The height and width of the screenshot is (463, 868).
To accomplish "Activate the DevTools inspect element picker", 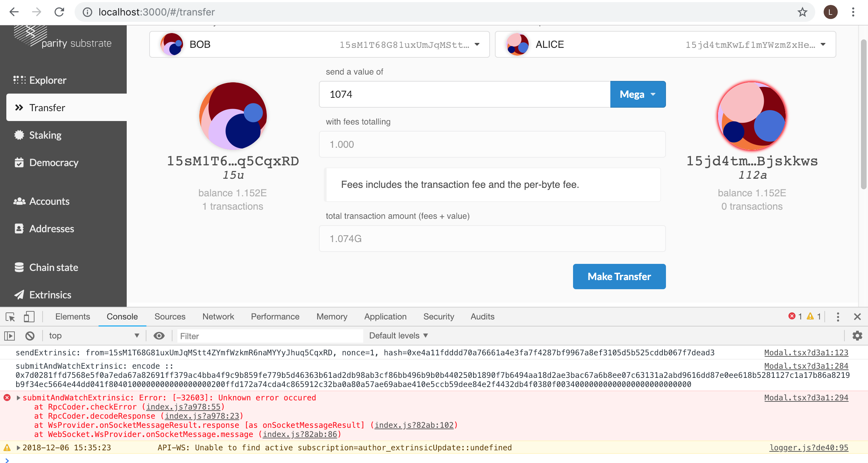I will pos(10,317).
